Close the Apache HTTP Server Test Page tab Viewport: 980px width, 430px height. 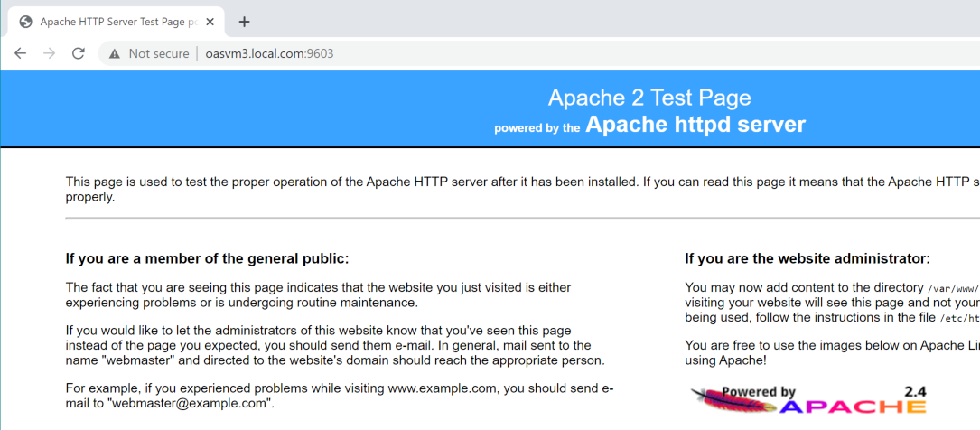210,22
